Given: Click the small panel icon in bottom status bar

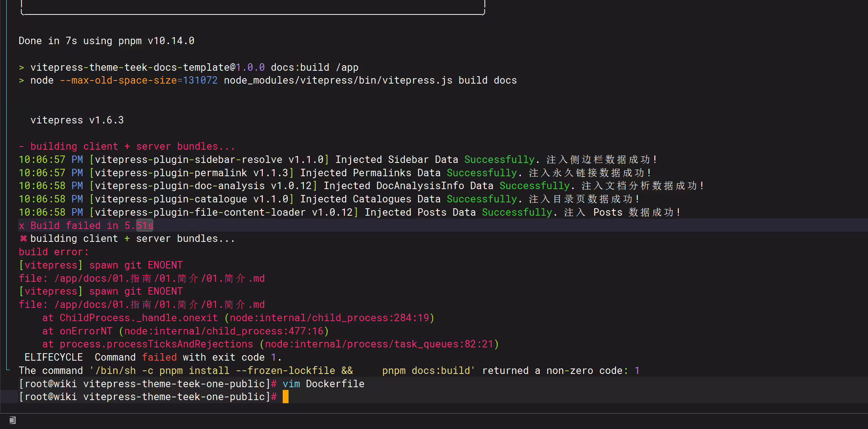Looking at the screenshot, I should click(x=13, y=420).
